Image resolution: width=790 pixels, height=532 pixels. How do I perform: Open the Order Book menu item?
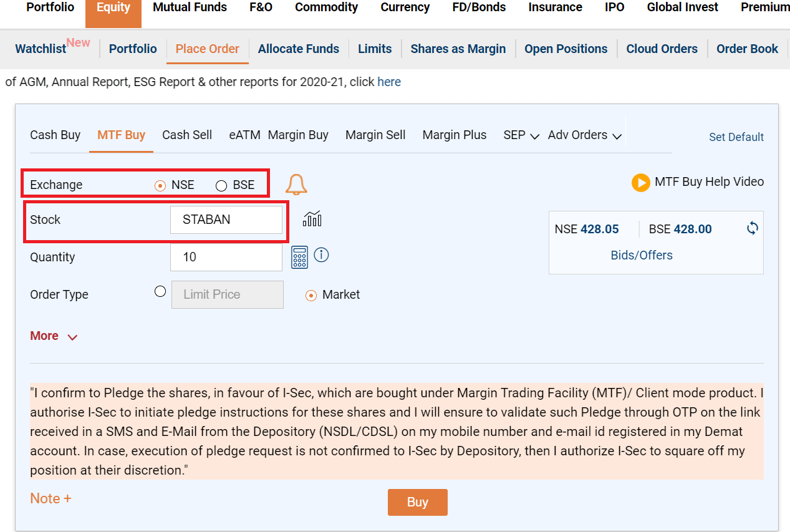click(747, 49)
